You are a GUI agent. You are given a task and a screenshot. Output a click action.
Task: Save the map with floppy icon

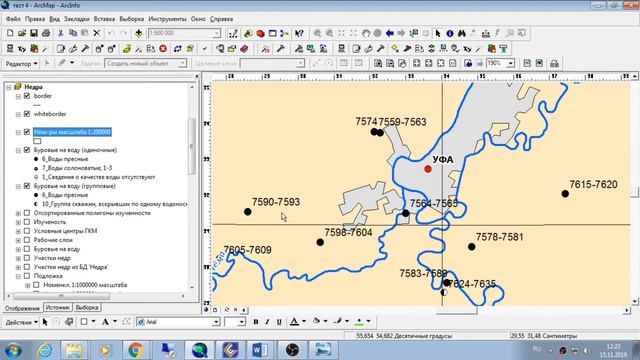pyautogui.click(x=34, y=33)
